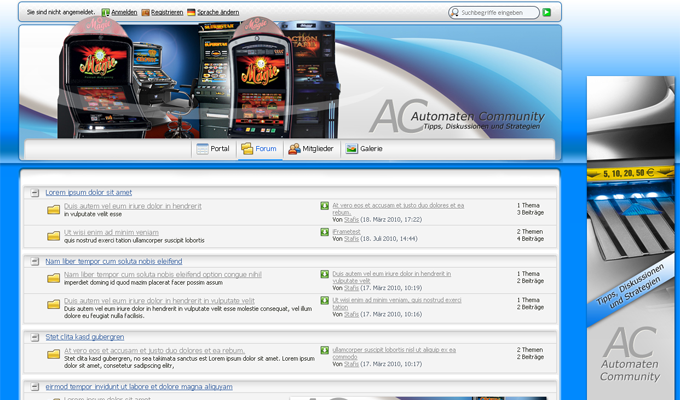Image resolution: width=680 pixels, height=400 pixels.
Task: Click green arrow beside 'Ut wisi enim ad minim veniam, quis nostrud' last post
Action: click(324, 300)
